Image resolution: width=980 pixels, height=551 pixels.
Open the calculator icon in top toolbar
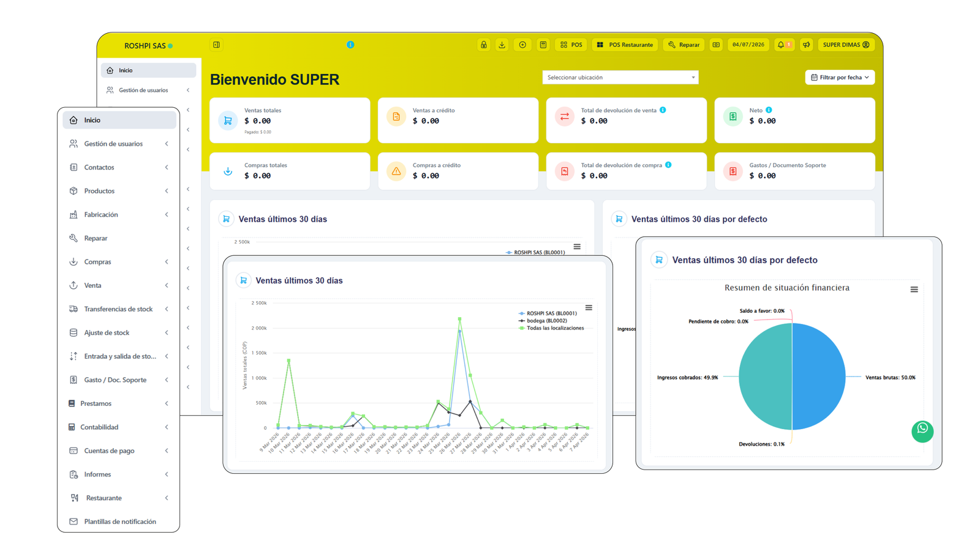coord(543,45)
